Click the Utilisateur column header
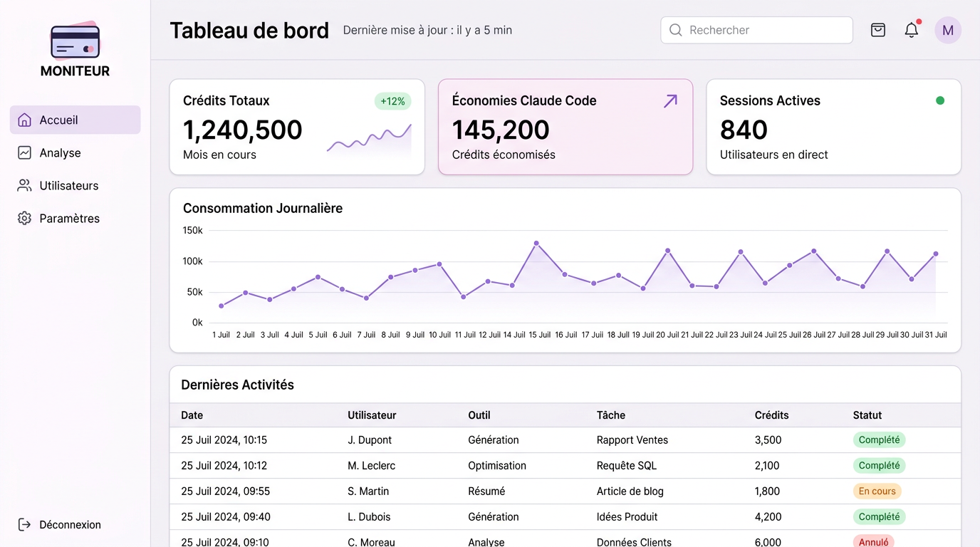Screen dimensions: 980x547 pos(372,415)
